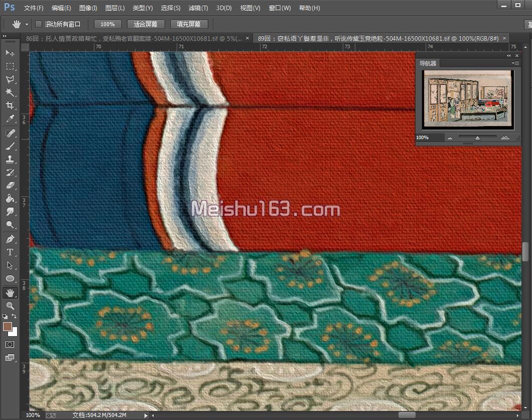Screen dimensions: 532x420
Task: Select the Rectangular Marquee tool
Action: tap(10, 66)
